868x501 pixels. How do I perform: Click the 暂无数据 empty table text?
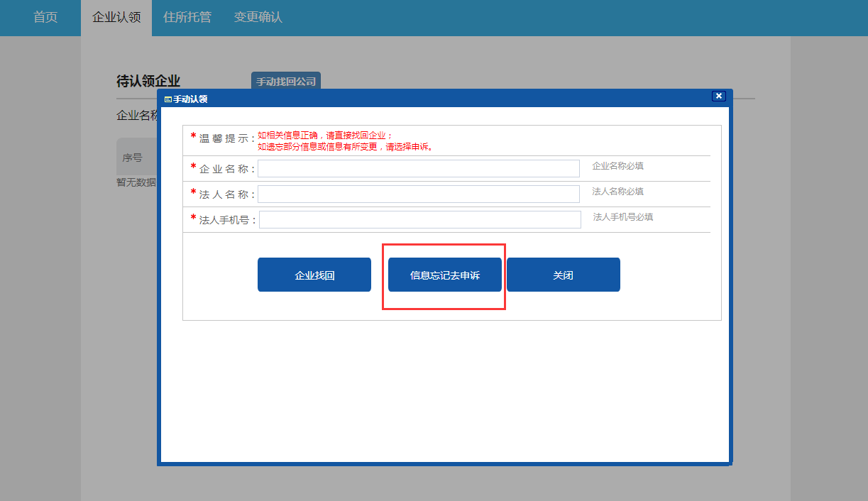pos(136,182)
